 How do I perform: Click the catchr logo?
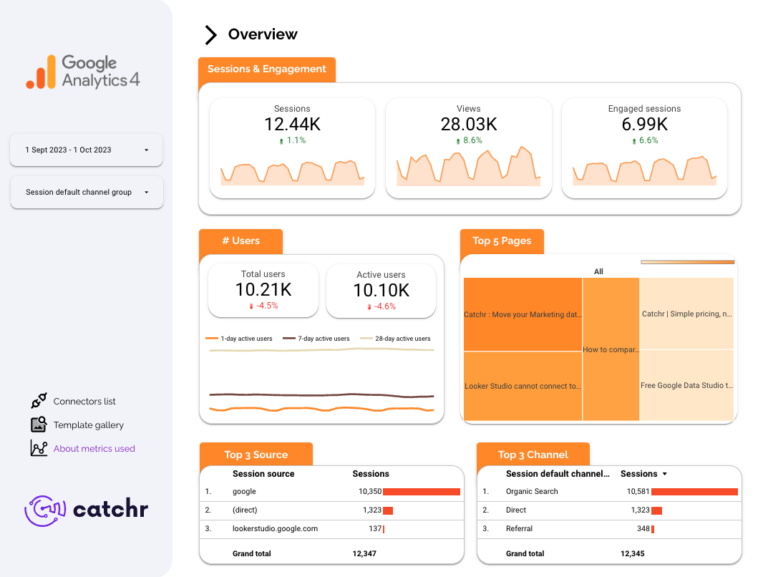coord(86,510)
